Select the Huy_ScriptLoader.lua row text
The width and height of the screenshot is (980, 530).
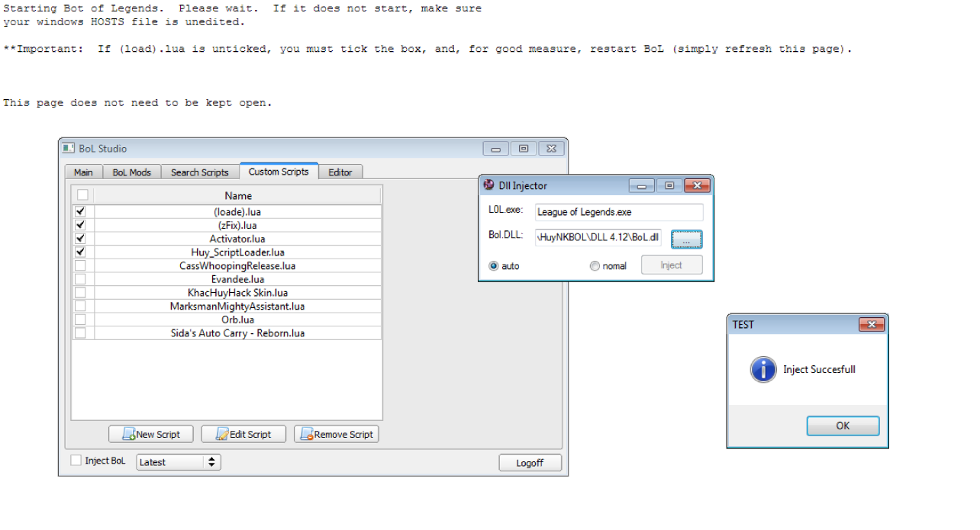click(x=238, y=252)
